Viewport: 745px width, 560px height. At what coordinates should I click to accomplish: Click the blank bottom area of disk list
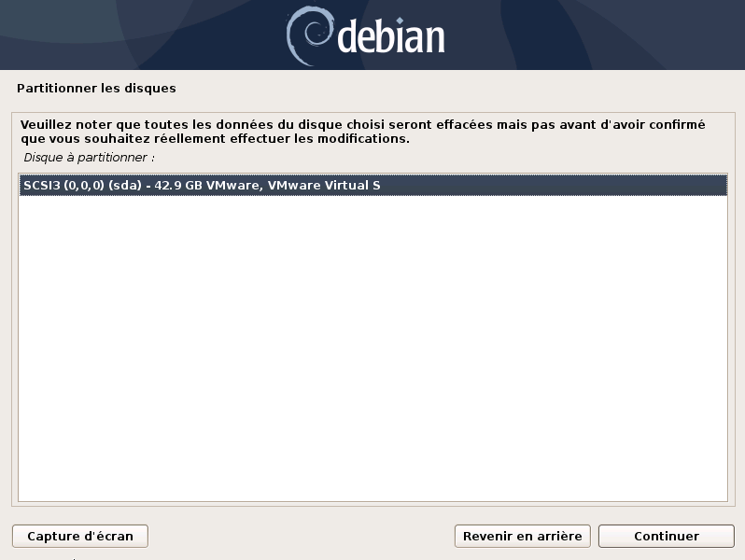click(373, 451)
